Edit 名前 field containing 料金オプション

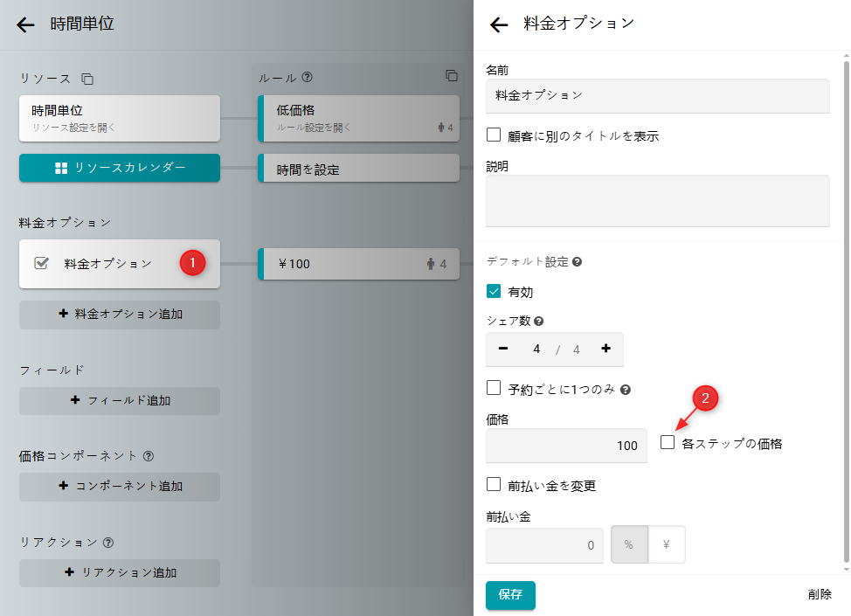[x=658, y=95]
